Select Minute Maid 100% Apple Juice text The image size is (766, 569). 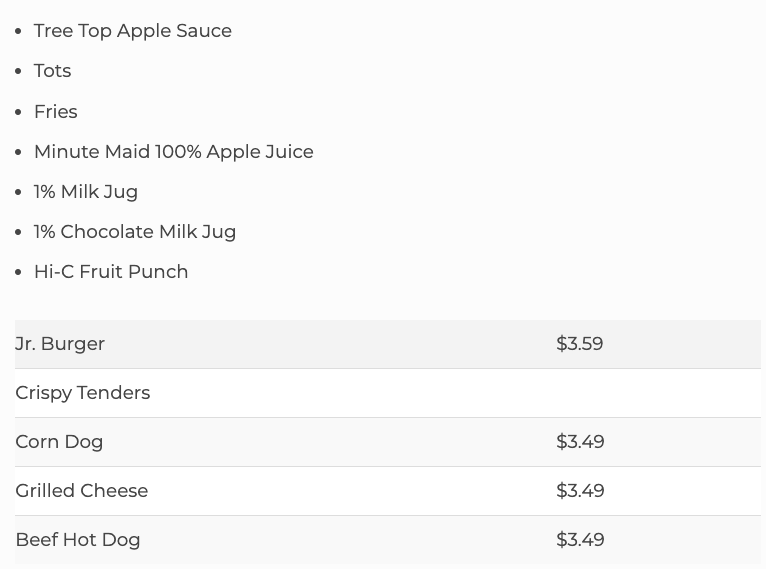pyautogui.click(x=173, y=152)
